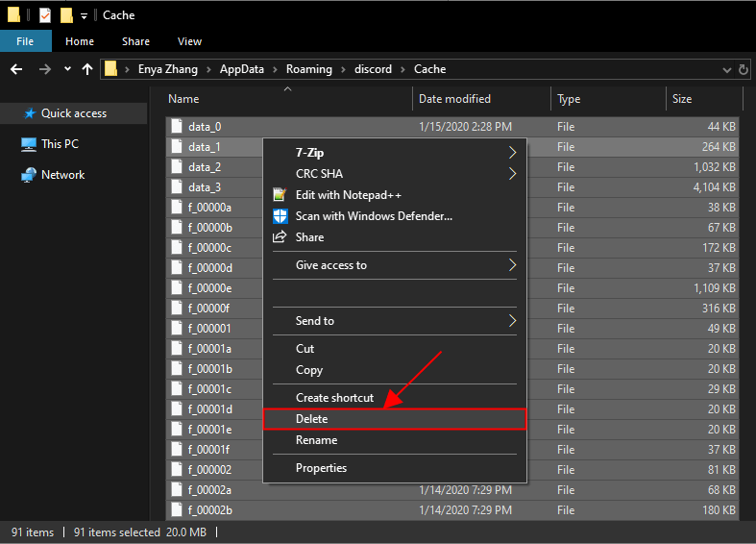This screenshot has width=756, height=544.
Task: Click Roaming in the breadcrumb path
Action: (x=309, y=69)
